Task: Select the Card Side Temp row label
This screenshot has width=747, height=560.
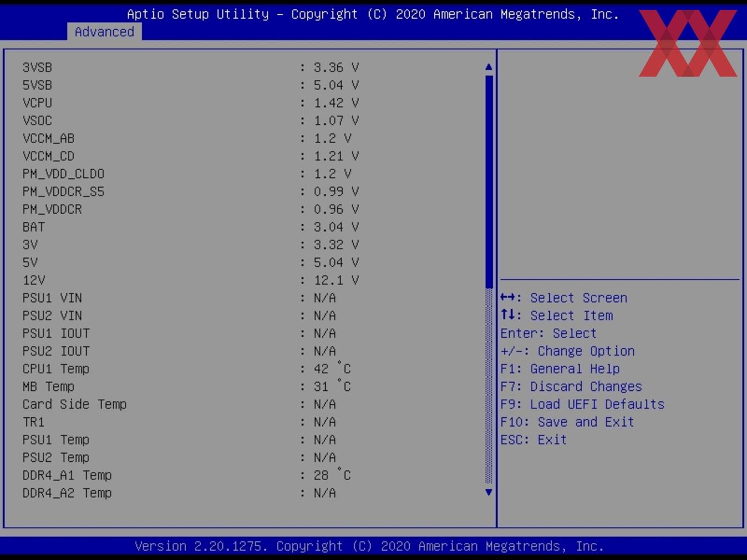Action: 75,404
